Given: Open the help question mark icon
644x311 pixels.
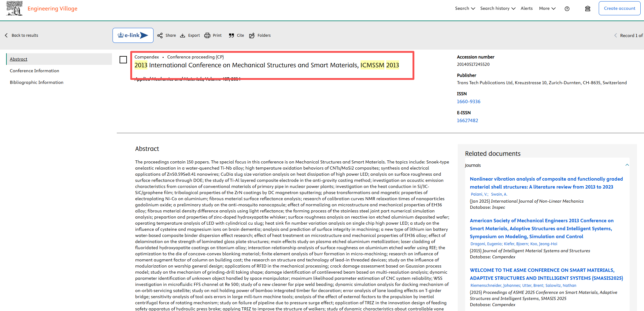Looking at the screenshot, I should pos(567,9).
